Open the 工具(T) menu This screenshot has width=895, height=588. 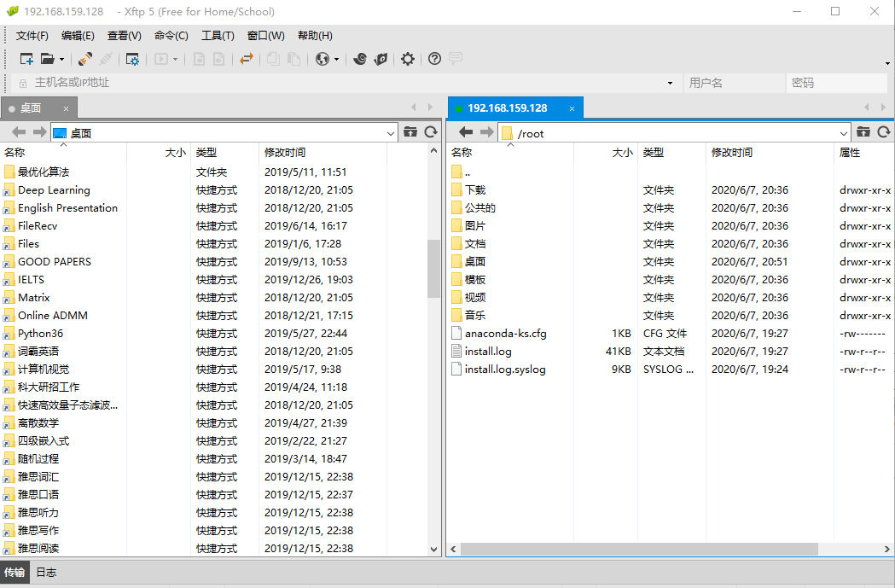click(218, 35)
